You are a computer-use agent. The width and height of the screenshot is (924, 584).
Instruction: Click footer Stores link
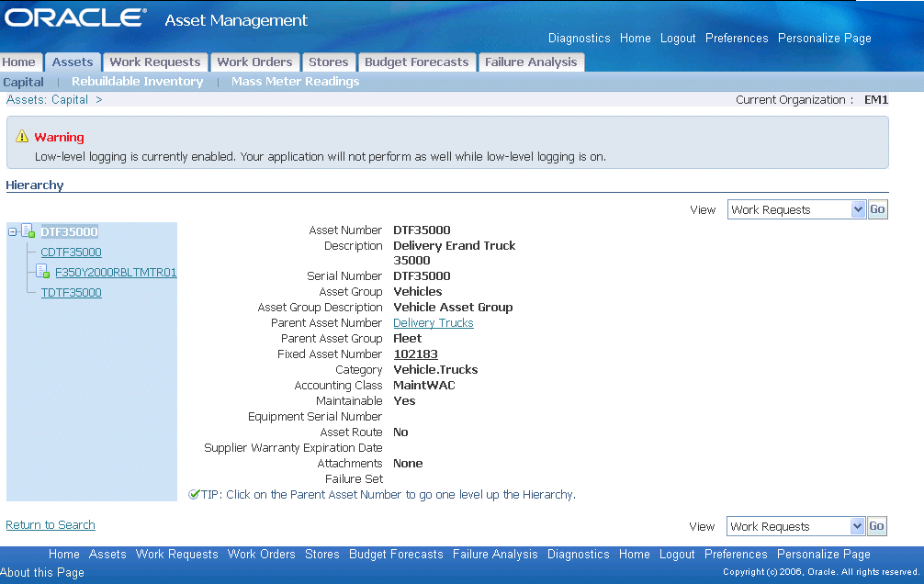tap(321, 554)
